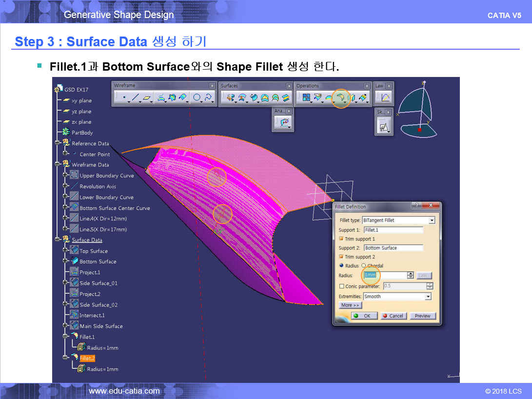Click the Support 2 input field
Screen dimensions: 532x399
click(393, 248)
